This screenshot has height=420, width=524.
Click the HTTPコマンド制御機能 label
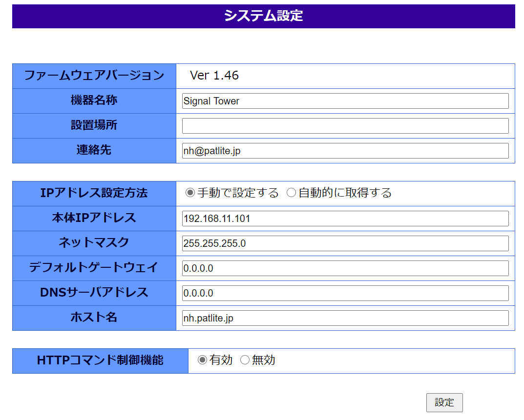point(100,360)
